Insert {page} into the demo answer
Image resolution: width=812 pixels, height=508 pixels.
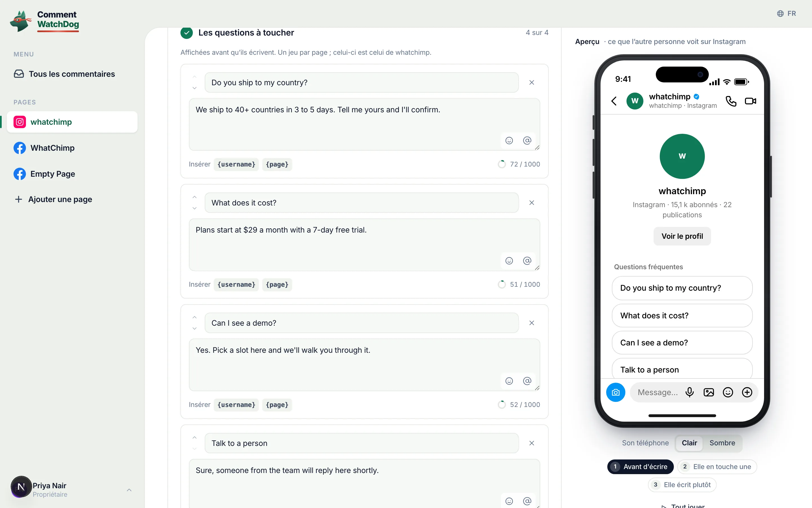click(277, 405)
